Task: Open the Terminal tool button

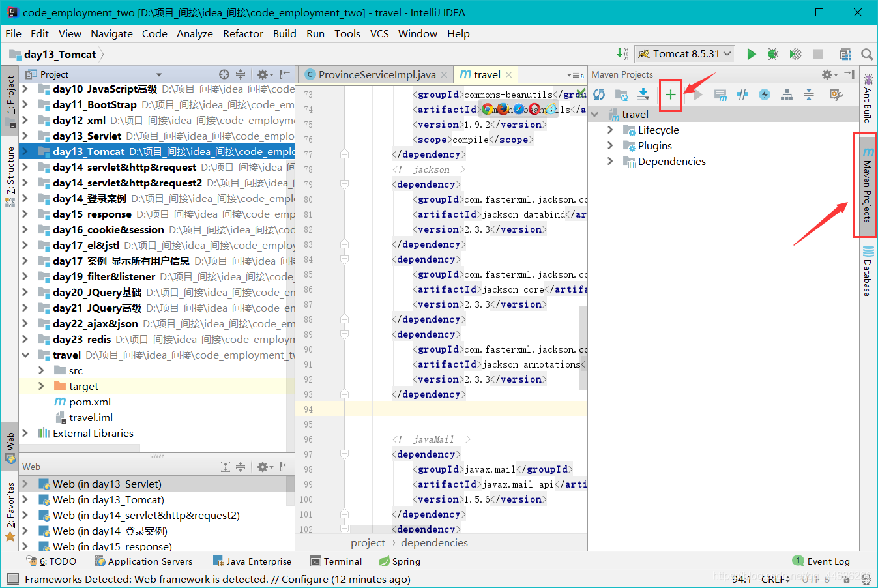Action: (336, 561)
